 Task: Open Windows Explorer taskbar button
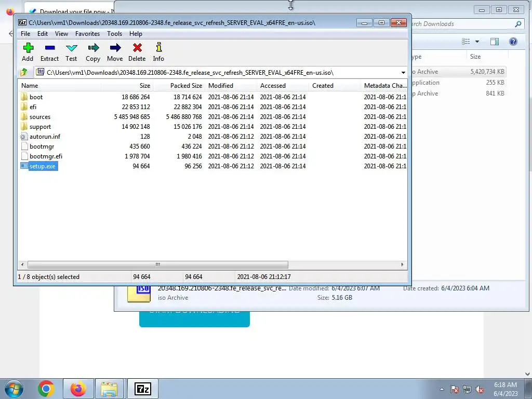click(109, 389)
